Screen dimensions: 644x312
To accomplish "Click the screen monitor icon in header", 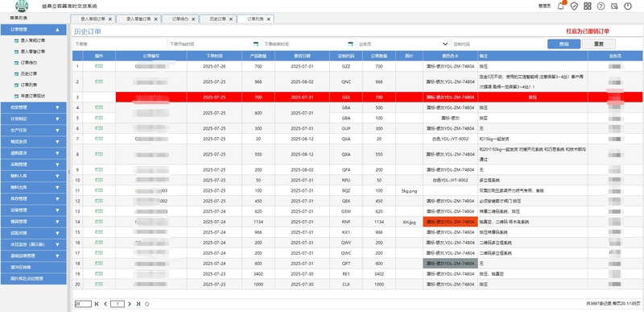I will coord(614,6).
